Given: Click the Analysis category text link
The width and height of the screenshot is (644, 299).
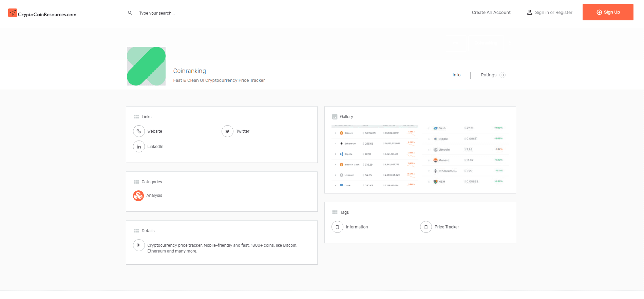Looking at the screenshot, I should (154, 195).
